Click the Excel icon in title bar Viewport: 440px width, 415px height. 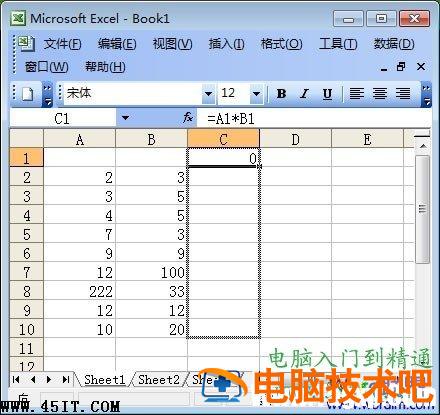(x=18, y=18)
